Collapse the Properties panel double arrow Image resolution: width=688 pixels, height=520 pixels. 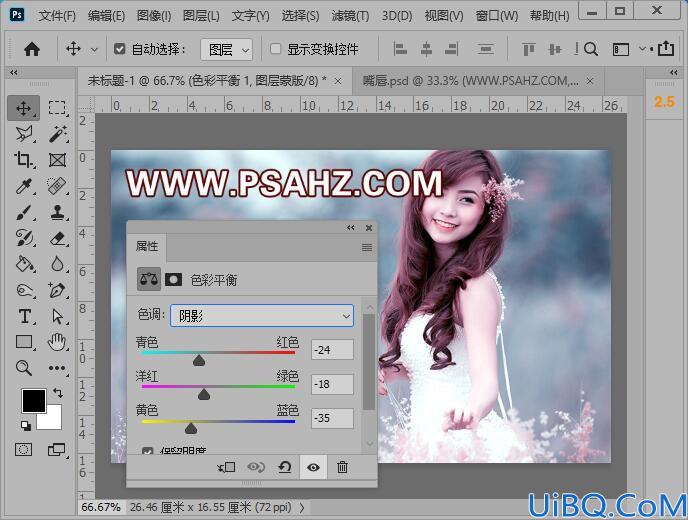click(x=351, y=227)
